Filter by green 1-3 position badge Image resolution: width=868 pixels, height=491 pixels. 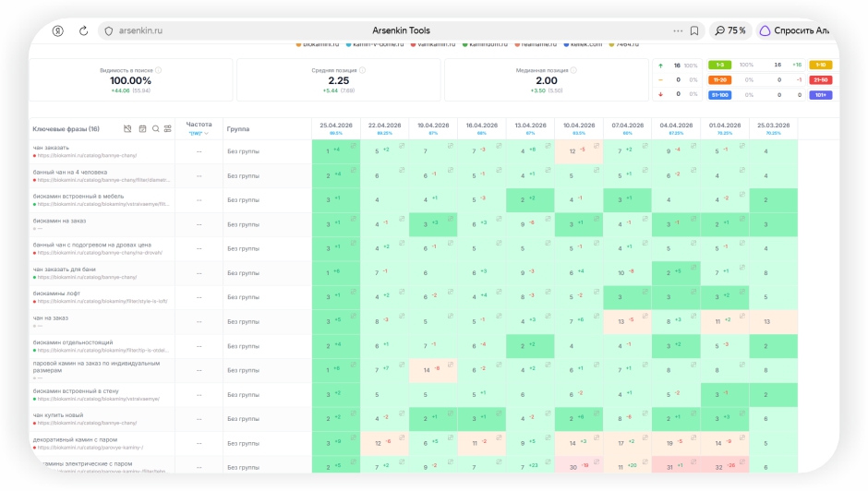[x=719, y=65]
